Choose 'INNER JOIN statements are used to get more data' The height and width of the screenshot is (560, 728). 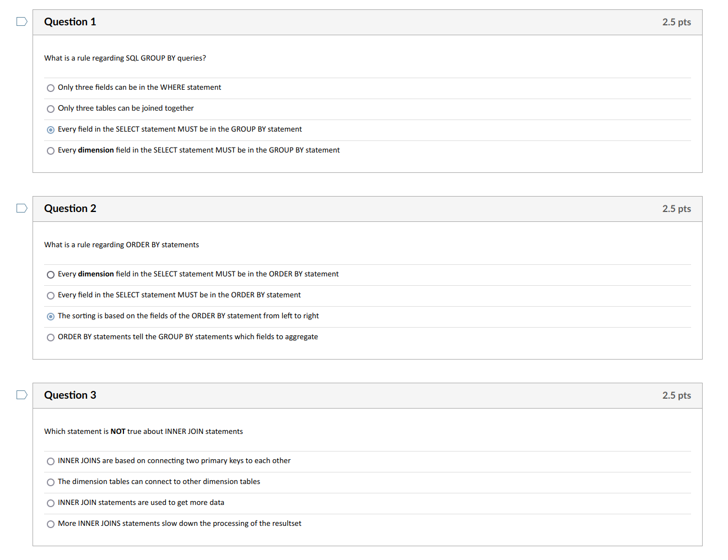click(x=50, y=503)
